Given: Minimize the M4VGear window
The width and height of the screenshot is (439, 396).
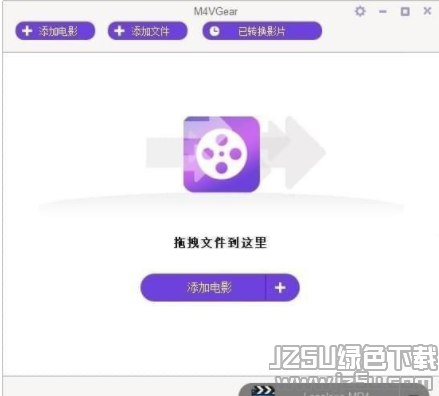Looking at the screenshot, I should pyautogui.click(x=383, y=12).
